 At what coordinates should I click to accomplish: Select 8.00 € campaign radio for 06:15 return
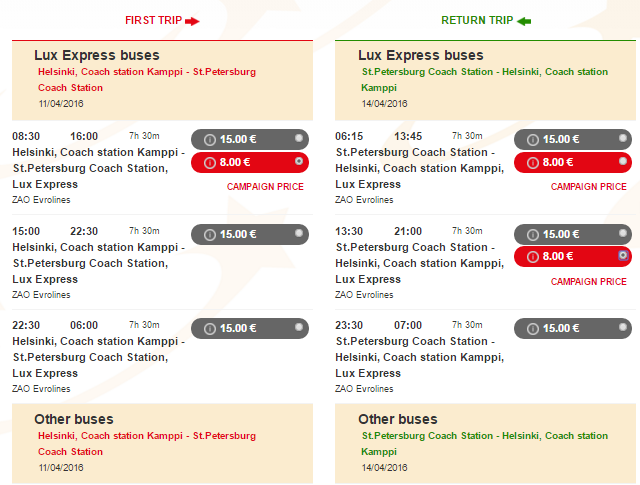(x=622, y=161)
